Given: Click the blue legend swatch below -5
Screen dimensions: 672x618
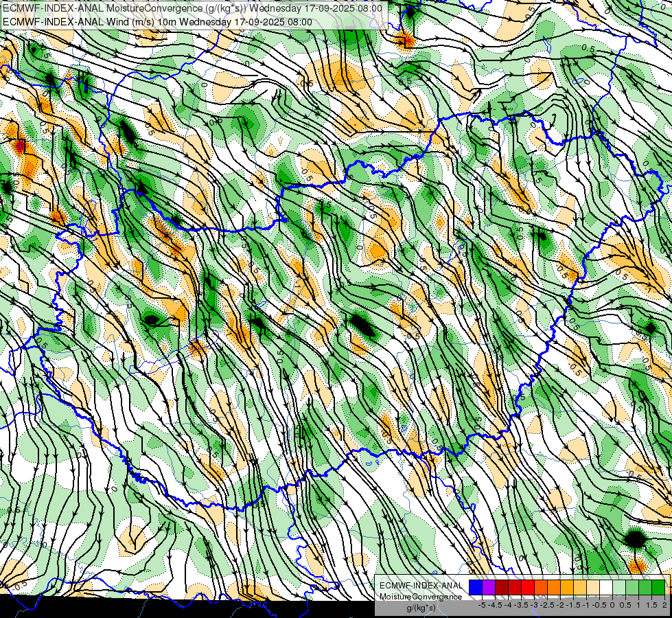Looking at the screenshot, I should (476, 588).
